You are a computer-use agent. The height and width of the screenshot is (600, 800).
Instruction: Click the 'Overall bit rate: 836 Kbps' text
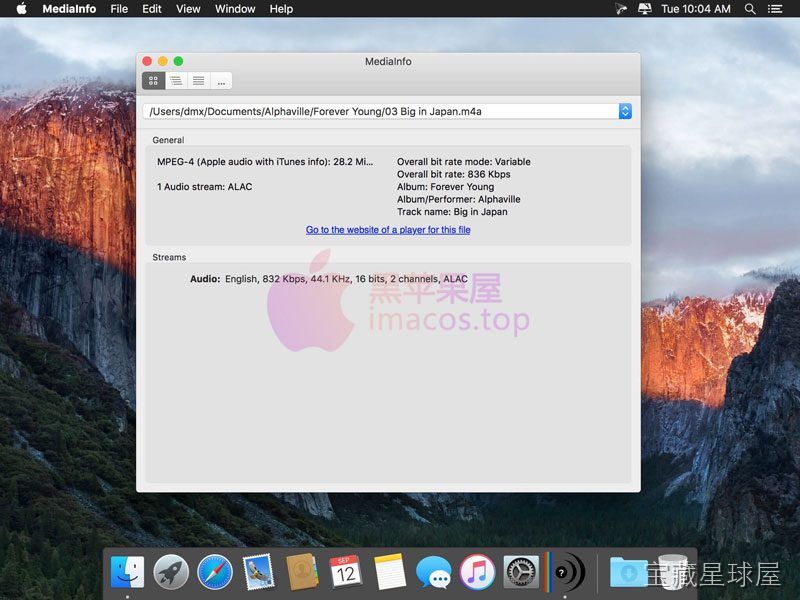(x=454, y=174)
